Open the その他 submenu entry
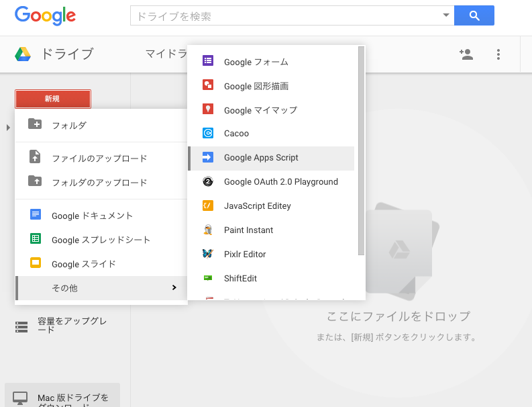Screen dimensions: 532x407 pos(101,288)
